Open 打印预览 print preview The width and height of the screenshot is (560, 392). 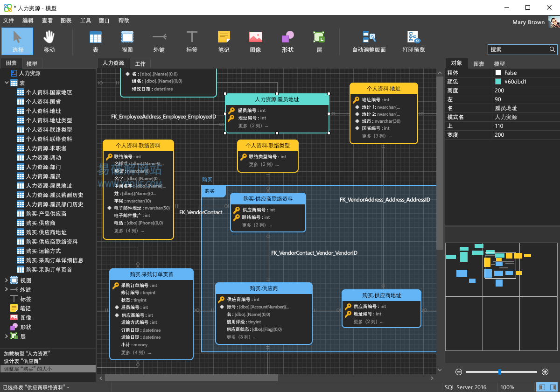coord(413,41)
